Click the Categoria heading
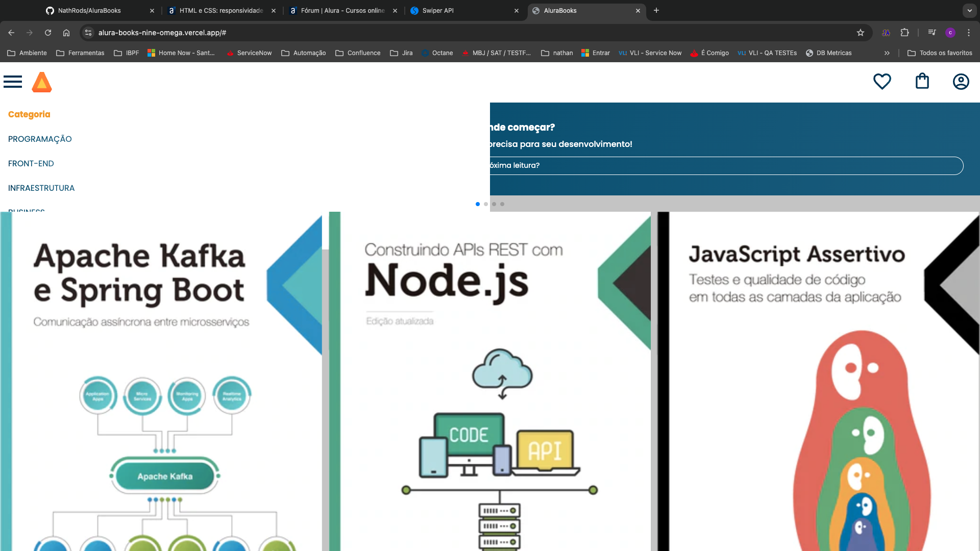980x551 pixels. [29, 114]
